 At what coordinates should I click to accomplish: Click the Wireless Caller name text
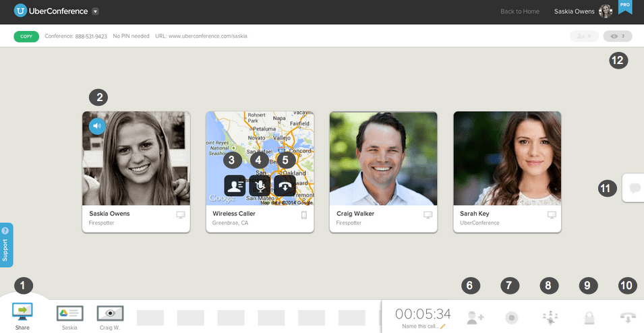tap(234, 214)
